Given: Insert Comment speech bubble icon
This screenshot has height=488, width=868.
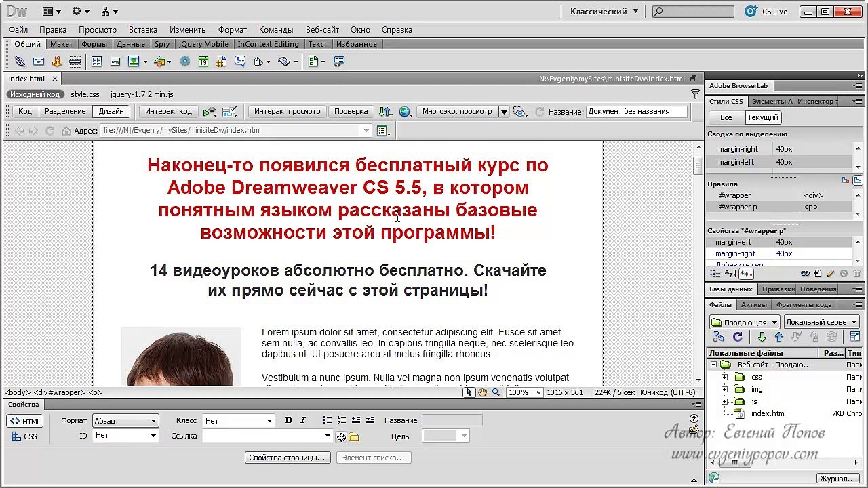Looking at the screenshot, I should 240,62.
